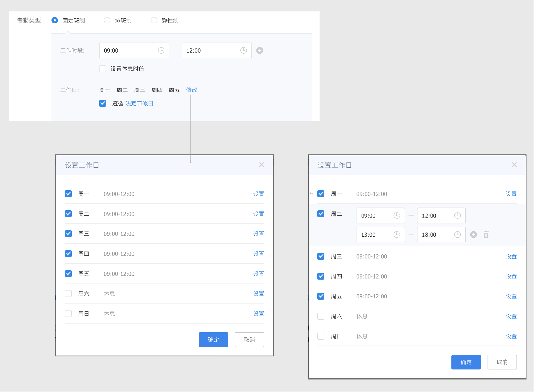
Task: Click clock icon in 周二 13:00 field
Action: click(397, 235)
